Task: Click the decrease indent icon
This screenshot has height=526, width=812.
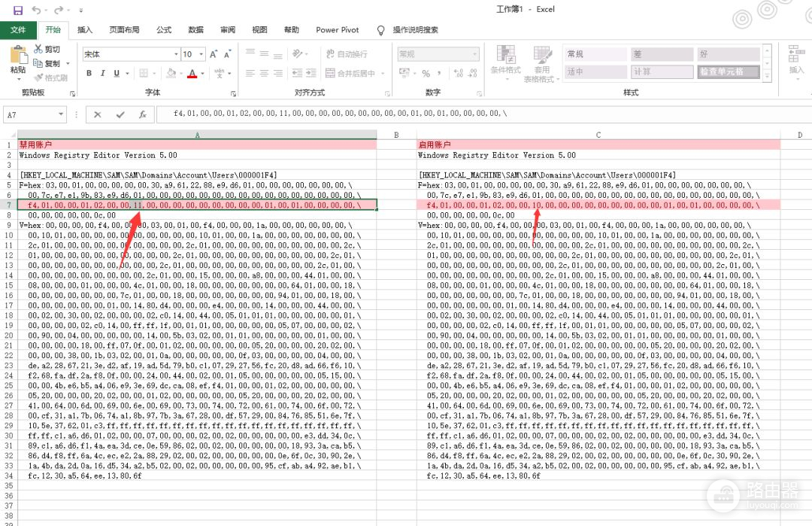Action: pos(297,73)
